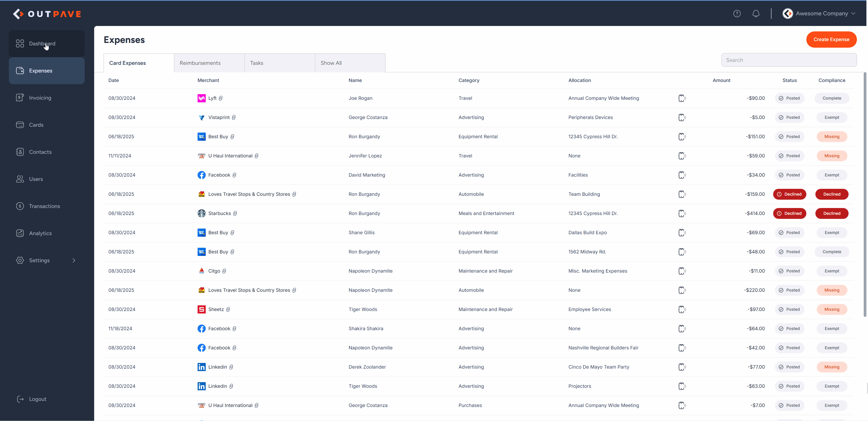Click receipt icon in Joe Rogan row
This screenshot has height=421, width=868.
tap(682, 98)
